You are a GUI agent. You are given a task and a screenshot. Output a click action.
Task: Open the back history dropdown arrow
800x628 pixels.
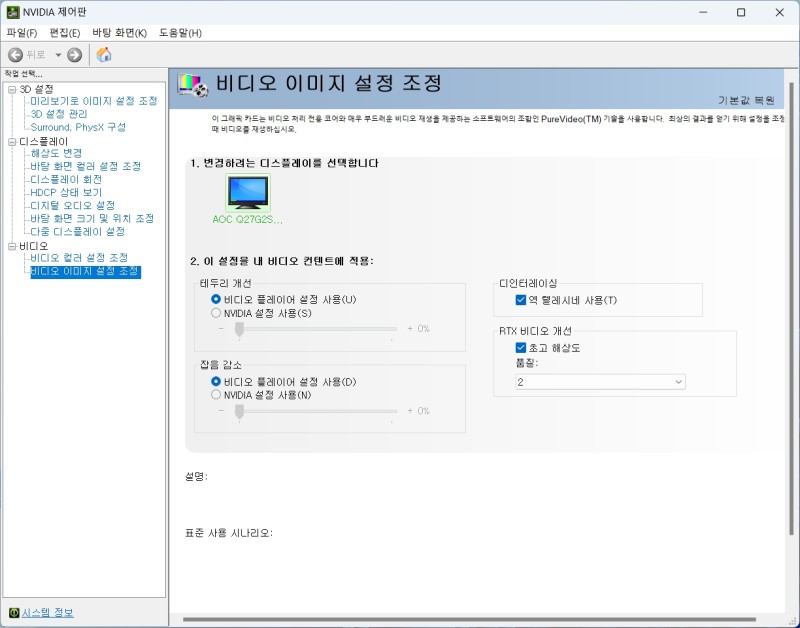[58, 55]
